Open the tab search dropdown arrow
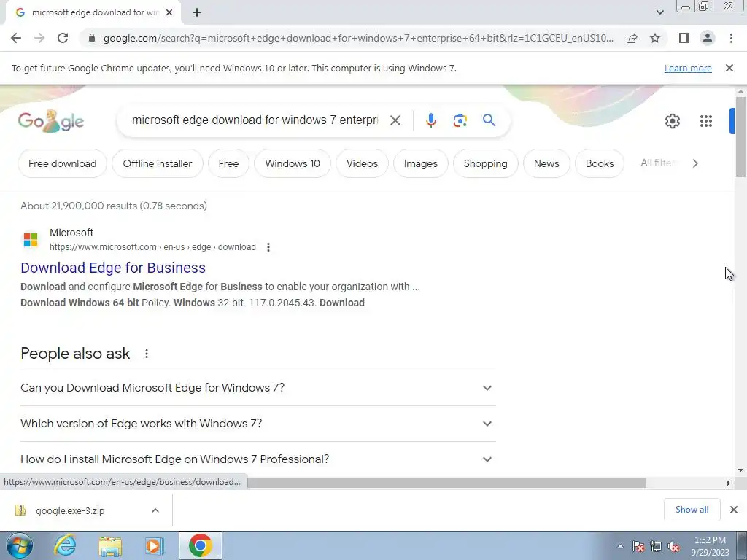Viewport: 747px width, 560px height. click(x=659, y=12)
